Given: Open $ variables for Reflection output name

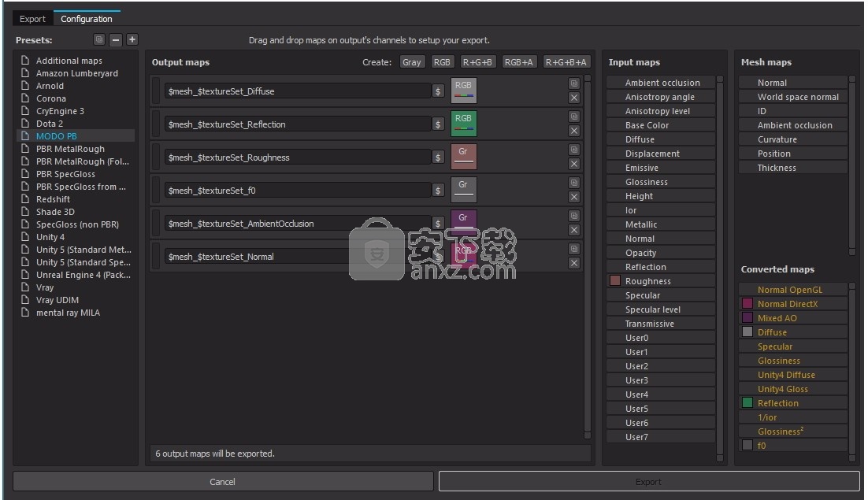Looking at the screenshot, I should point(438,124).
